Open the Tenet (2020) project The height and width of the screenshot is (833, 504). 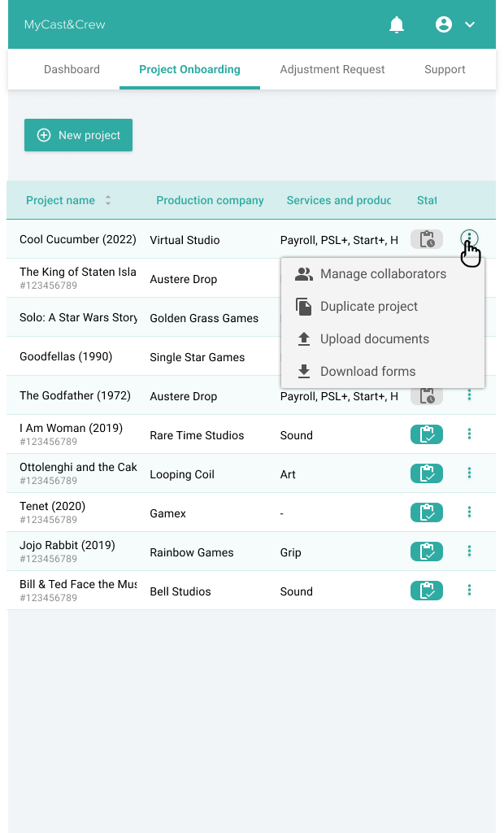(x=53, y=506)
